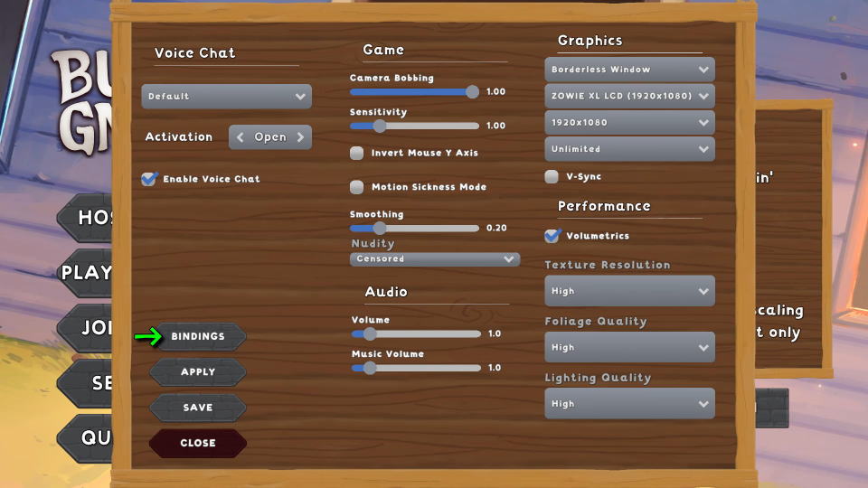
Task: Enable Invert Mouse Y Axis checkbox
Action: tap(357, 153)
